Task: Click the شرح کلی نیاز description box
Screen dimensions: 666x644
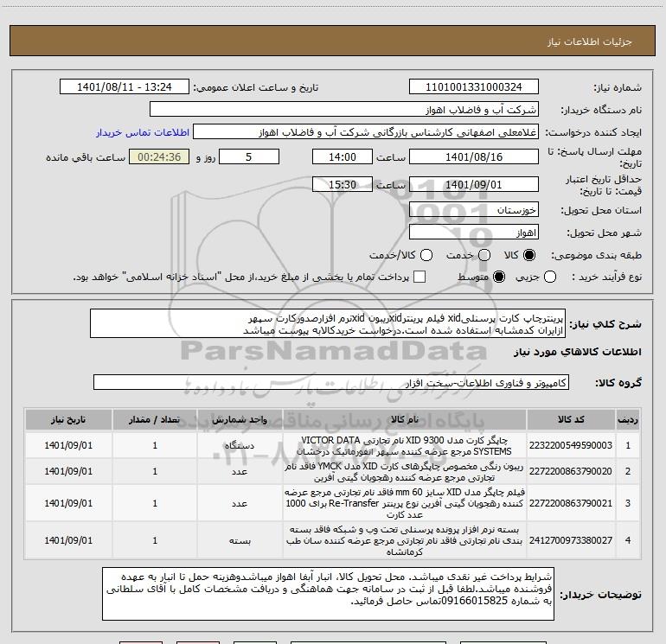Action: [328, 323]
